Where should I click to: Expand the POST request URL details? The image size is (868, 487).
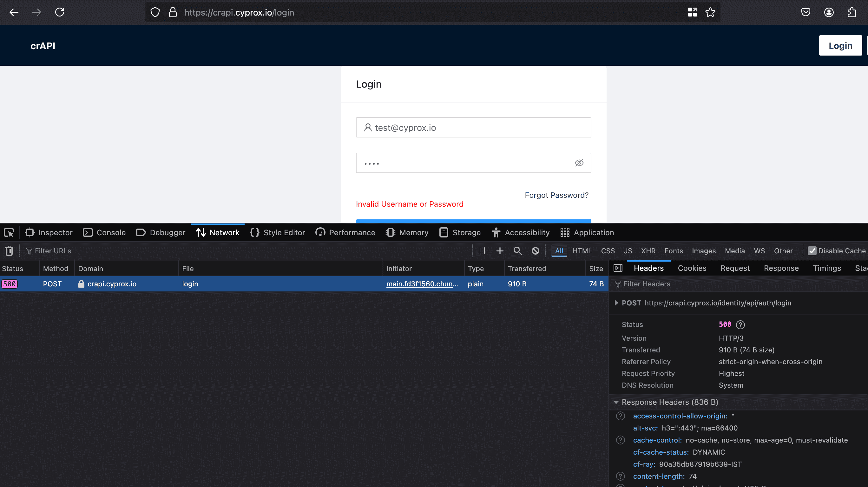tap(616, 303)
